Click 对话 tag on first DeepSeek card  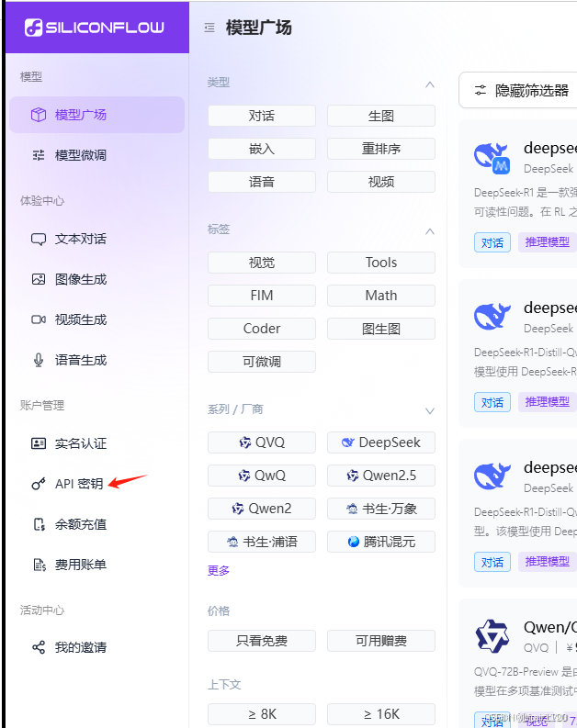click(492, 242)
